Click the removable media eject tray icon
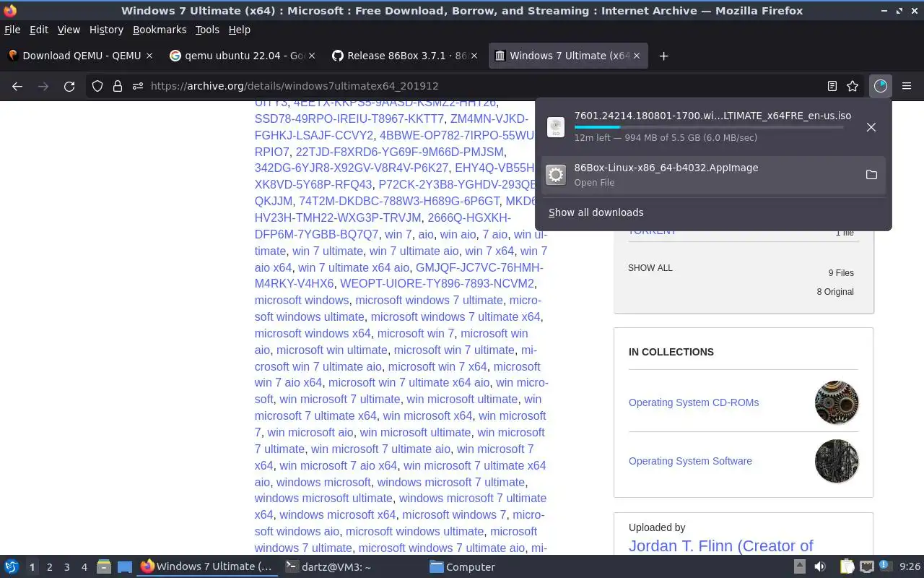The image size is (924, 578). coord(800,567)
